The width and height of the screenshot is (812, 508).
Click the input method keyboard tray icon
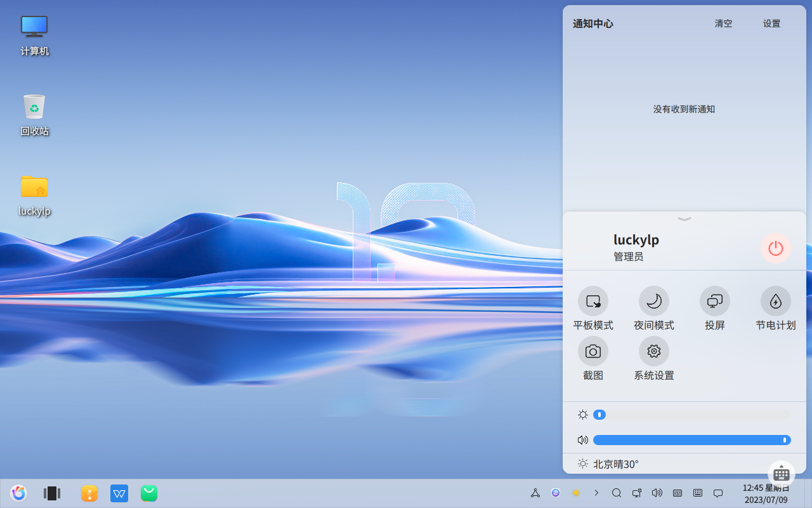click(678, 493)
